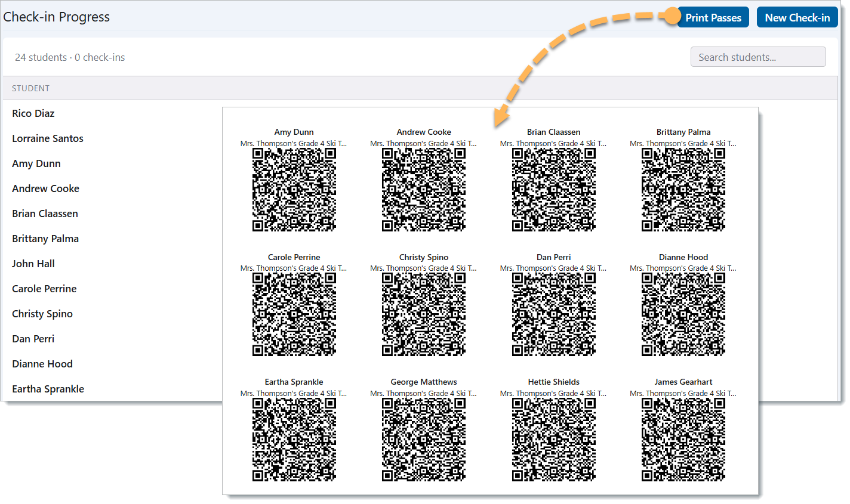Click Hettie Shields' QR code pass

coord(553,440)
